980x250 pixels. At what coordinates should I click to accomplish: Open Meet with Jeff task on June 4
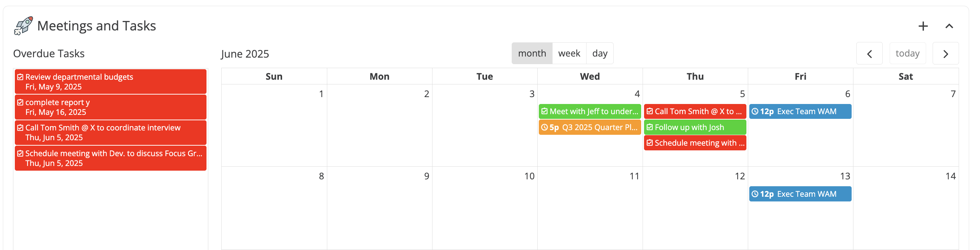pos(590,111)
